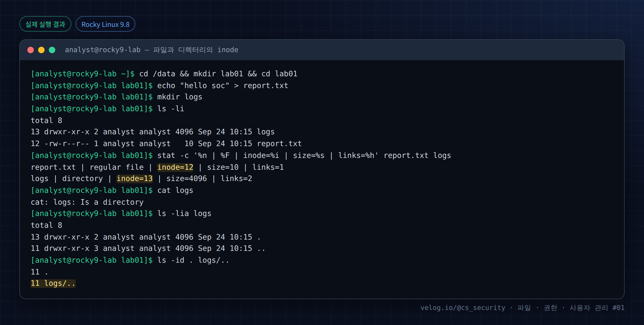
Task: Click the listing row ending in 'logs' with inode 13
Action: coord(153,132)
